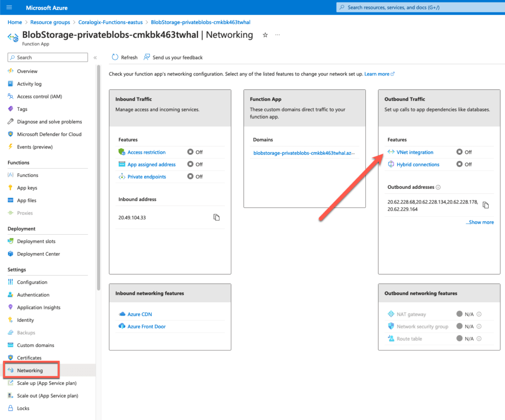This screenshot has width=505, height=420.
Task: Open the Azure CDN link
Action: 140,314
